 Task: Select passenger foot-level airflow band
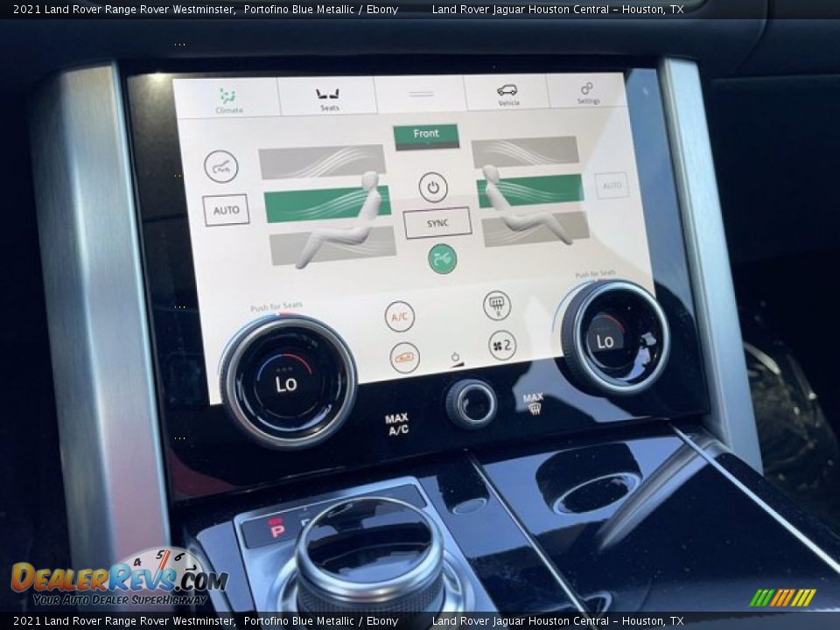(535, 228)
